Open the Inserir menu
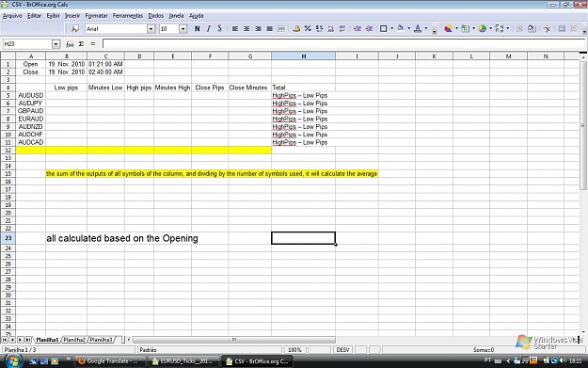Viewport: 588px width, 368px height. click(x=72, y=16)
